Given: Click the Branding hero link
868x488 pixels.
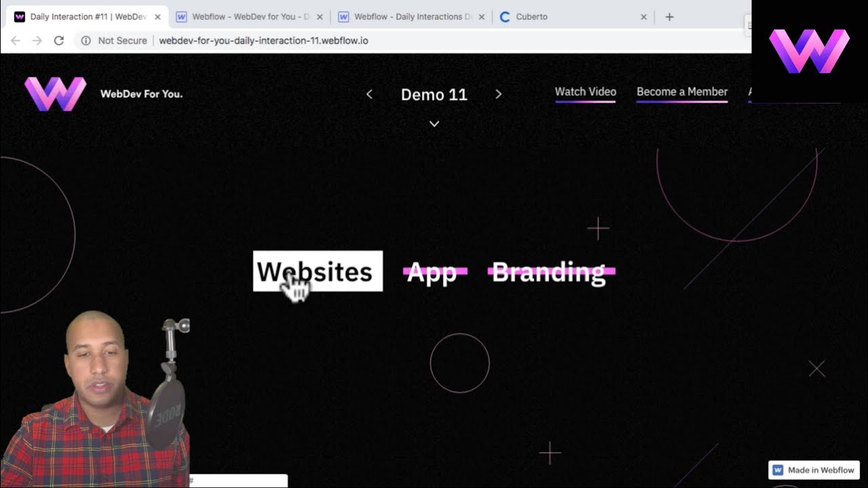Looking at the screenshot, I should coord(551,272).
